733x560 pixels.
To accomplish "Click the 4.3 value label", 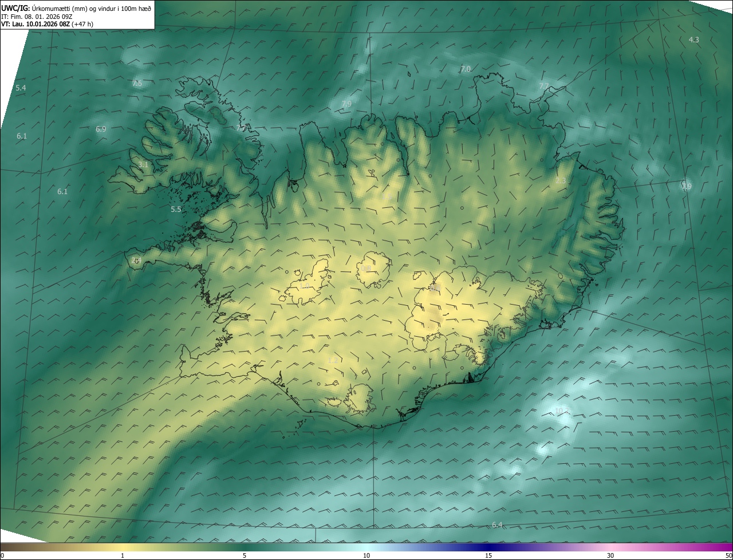I will click(693, 40).
